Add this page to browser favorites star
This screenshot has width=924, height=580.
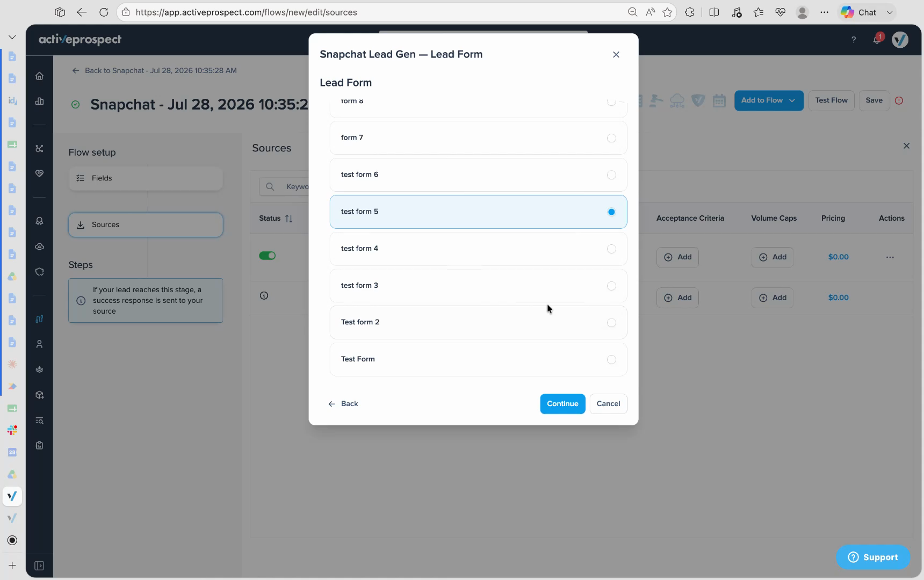click(x=667, y=12)
